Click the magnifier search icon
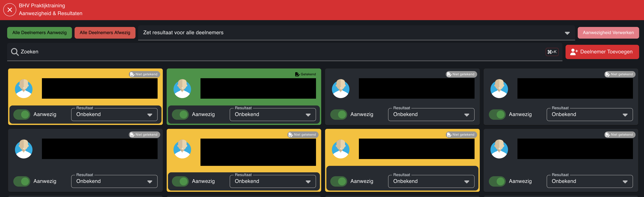The width and height of the screenshot is (644, 197). 15,52
